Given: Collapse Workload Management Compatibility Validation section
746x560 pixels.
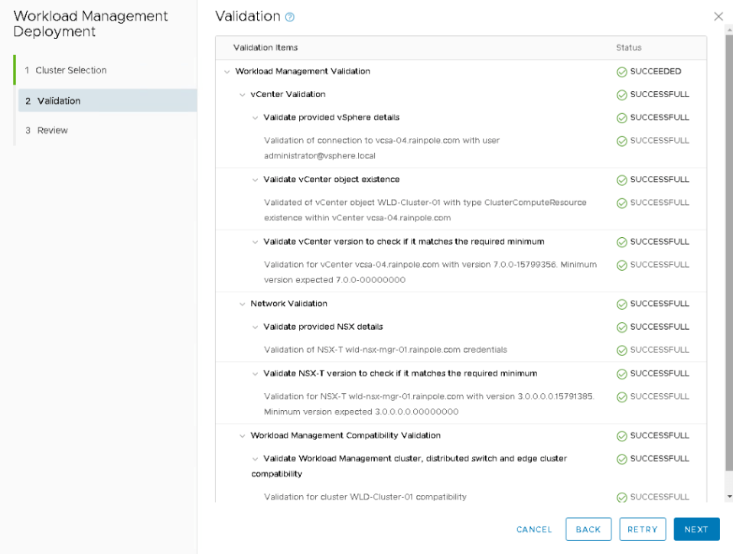Looking at the screenshot, I should click(x=243, y=436).
